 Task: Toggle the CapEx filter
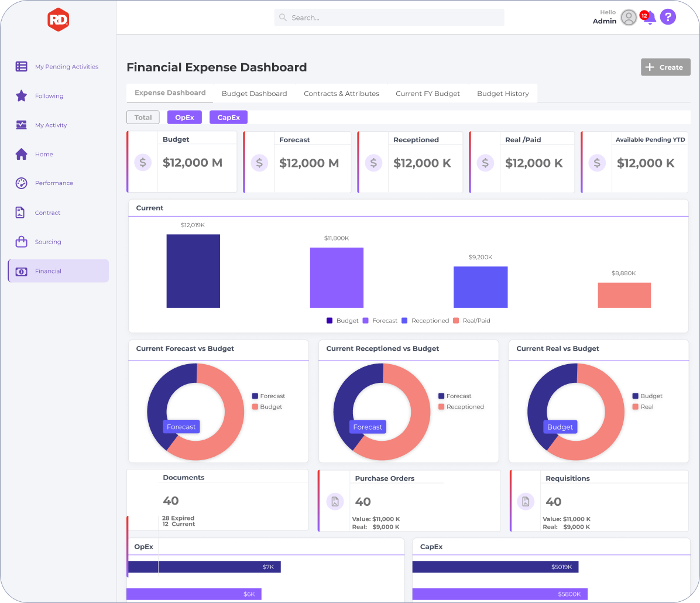tap(229, 118)
